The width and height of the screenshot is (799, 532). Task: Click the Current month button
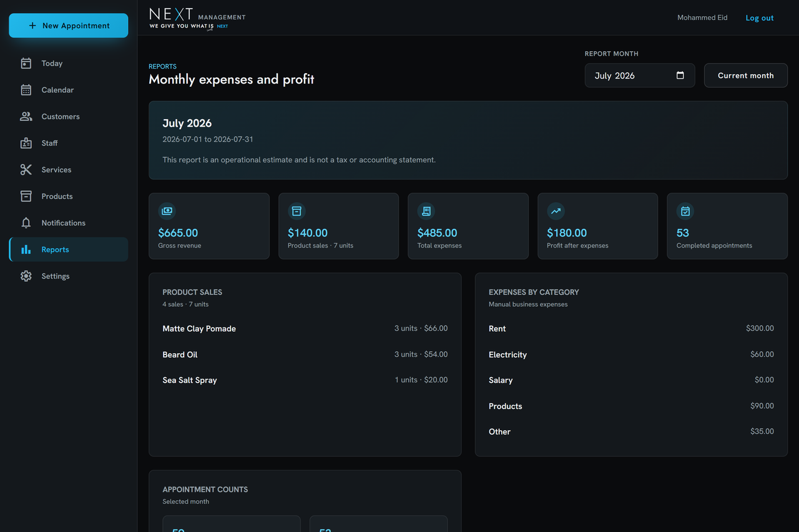(x=746, y=75)
